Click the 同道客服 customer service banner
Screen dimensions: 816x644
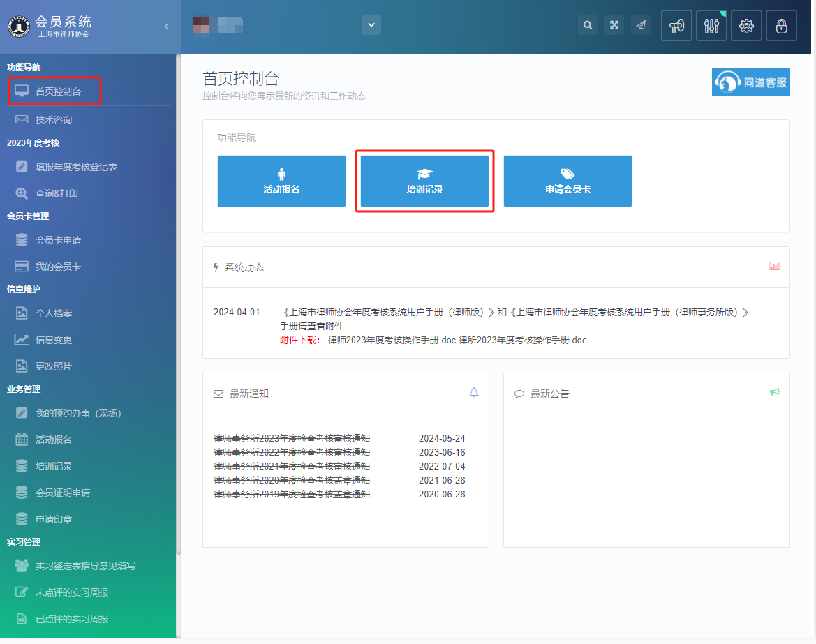(x=750, y=82)
